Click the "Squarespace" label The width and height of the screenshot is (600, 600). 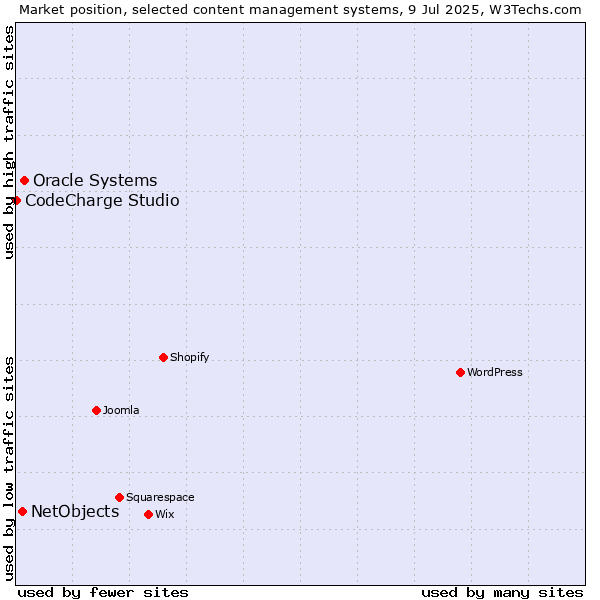tap(160, 497)
